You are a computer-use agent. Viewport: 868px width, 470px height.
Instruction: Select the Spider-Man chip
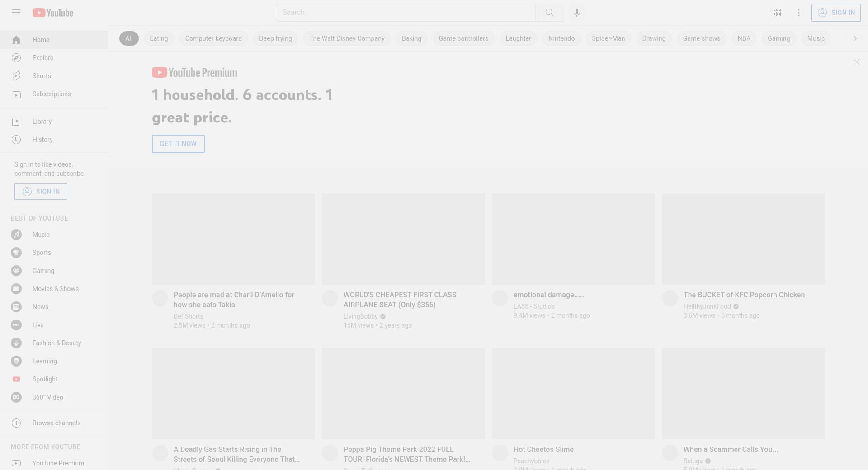coord(609,38)
